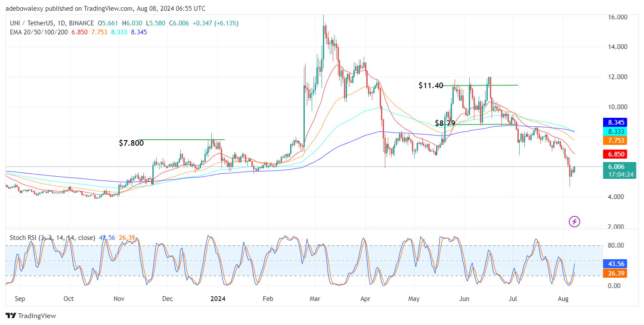Click the EMA 100 value 8.333 in legend
The image size is (644, 325).
pos(119,32)
